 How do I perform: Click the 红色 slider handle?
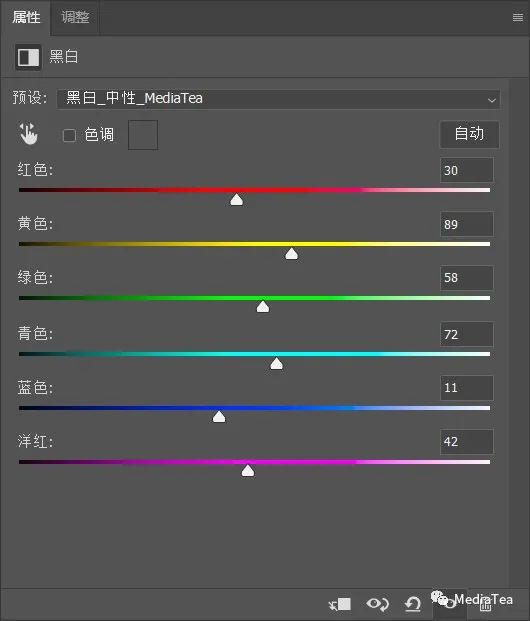click(x=236, y=200)
